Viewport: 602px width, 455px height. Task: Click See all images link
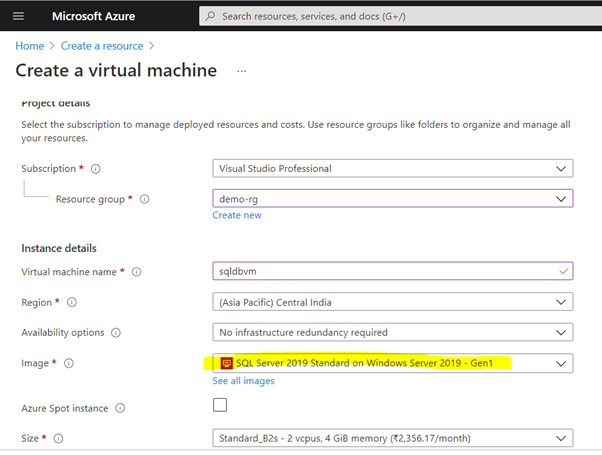[243, 381]
